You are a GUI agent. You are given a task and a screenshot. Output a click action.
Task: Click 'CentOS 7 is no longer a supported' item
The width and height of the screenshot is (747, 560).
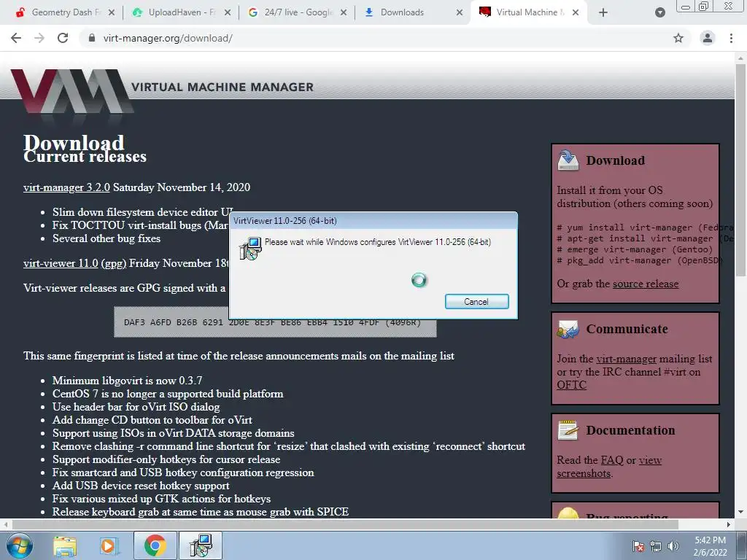click(168, 394)
